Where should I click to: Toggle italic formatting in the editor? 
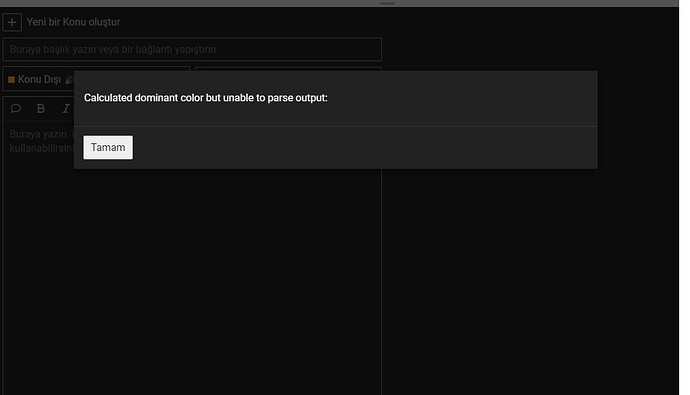66,108
